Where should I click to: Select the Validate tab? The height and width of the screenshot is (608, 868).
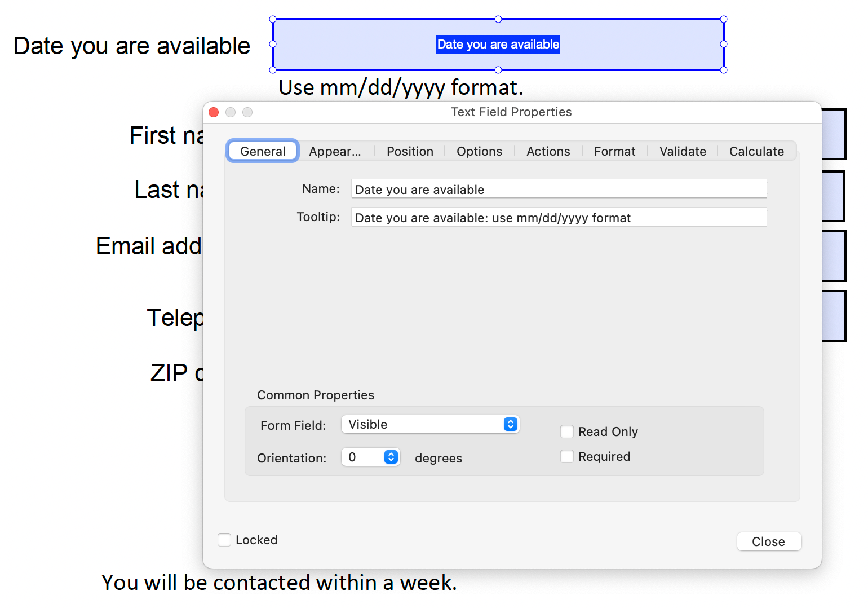[683, 151]
